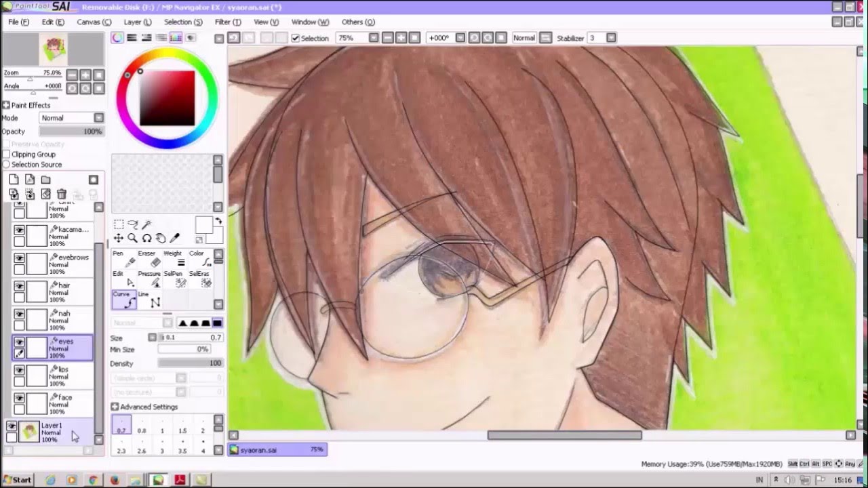Swap foreground and background colors
The image size is (868, 488).
(x=218, y=221)
